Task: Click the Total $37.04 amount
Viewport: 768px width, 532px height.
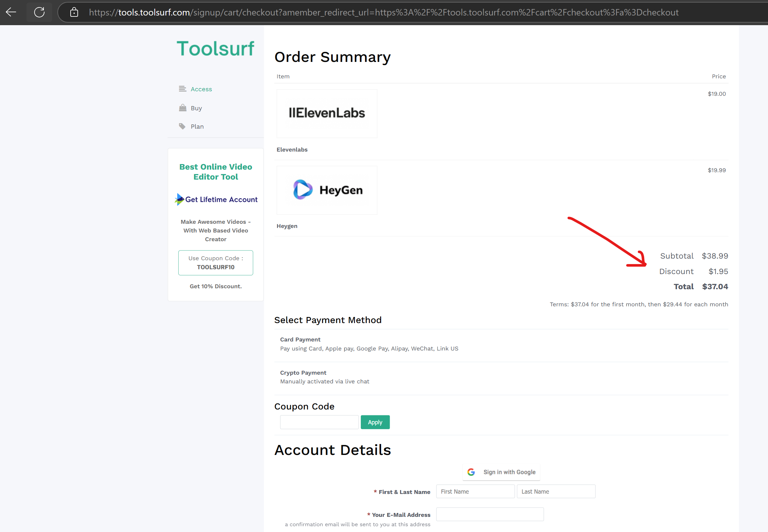Action: pyautogui.click(x=715, y=287)
